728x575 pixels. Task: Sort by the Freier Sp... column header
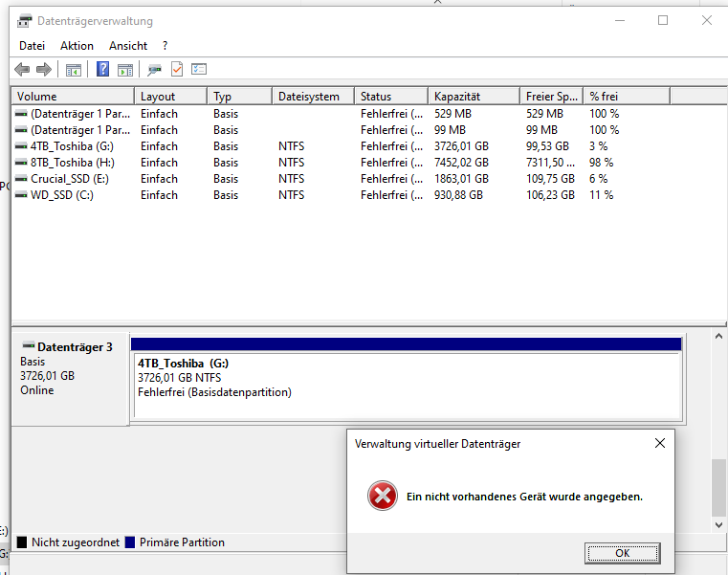click(x=552, y=96)
